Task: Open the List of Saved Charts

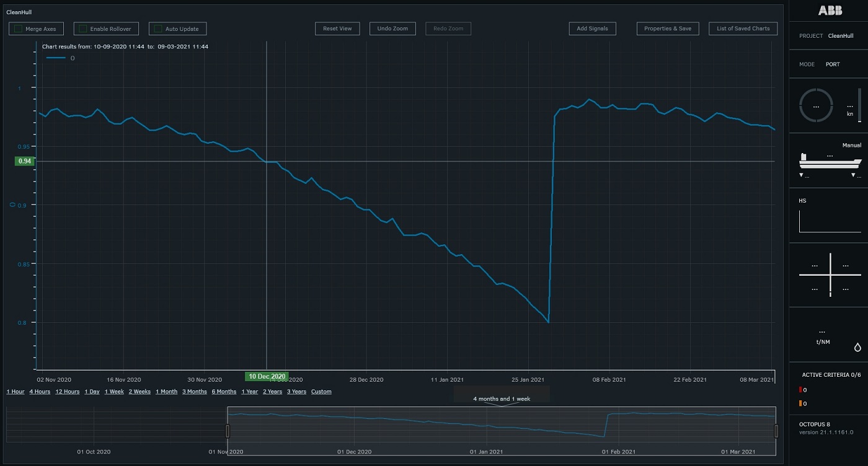Action: point(743,29)
